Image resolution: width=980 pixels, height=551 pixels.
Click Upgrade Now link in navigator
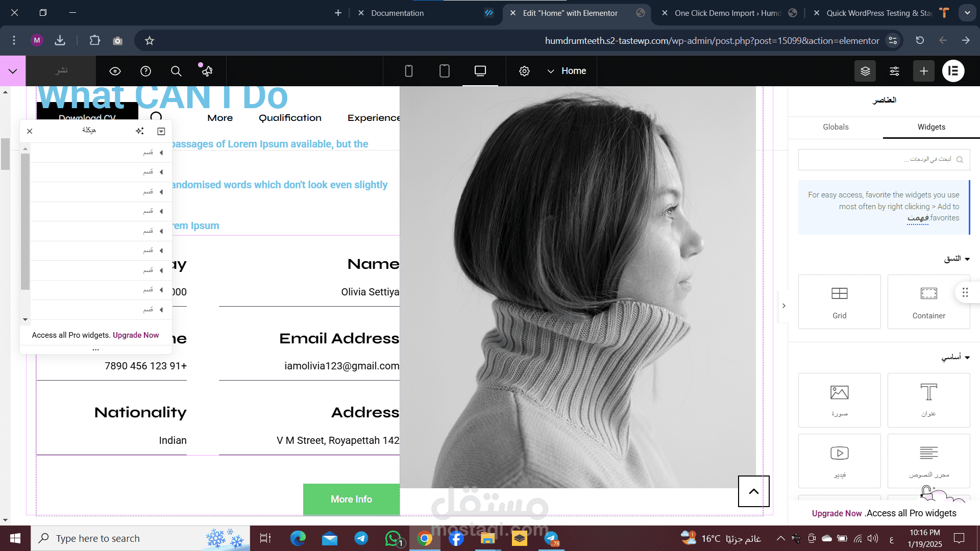(x=136, y=335)
